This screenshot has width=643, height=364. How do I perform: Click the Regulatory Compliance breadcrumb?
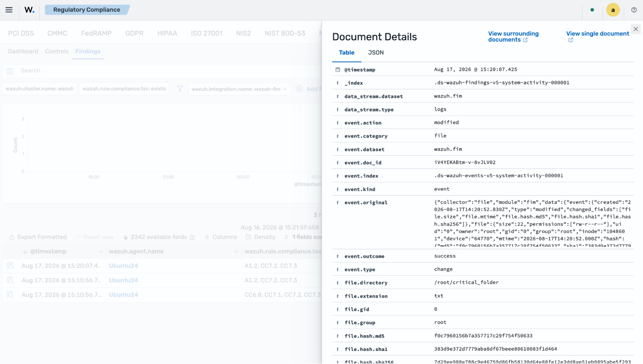(x=87, y=10)
